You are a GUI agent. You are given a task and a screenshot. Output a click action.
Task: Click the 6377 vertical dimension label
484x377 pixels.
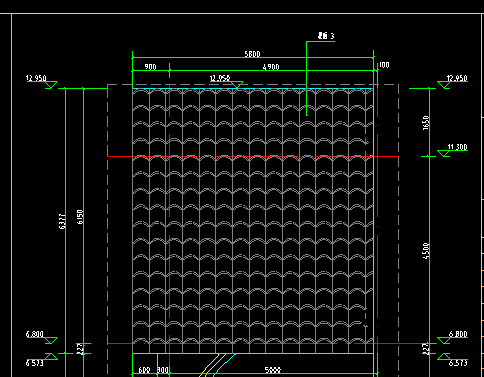(x=62, y=221)
